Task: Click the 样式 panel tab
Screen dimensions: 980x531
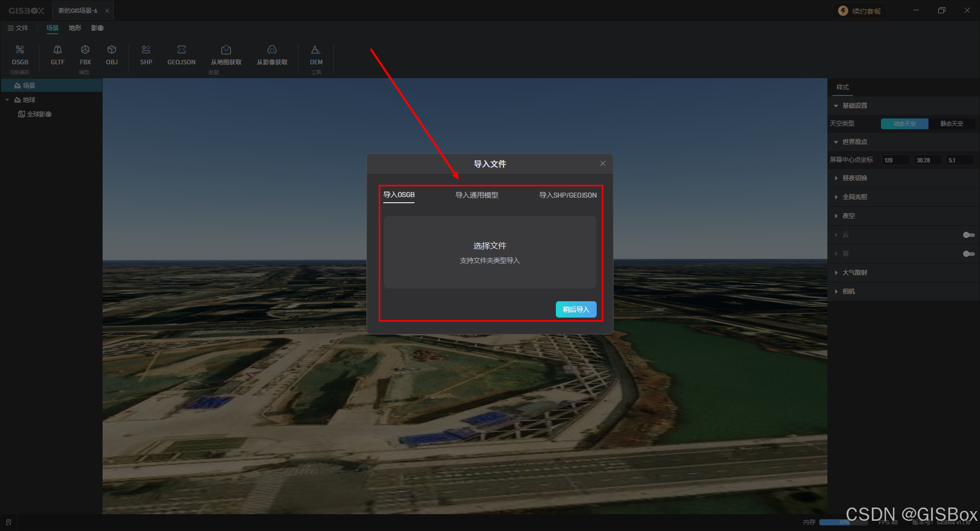Action: 843,87
